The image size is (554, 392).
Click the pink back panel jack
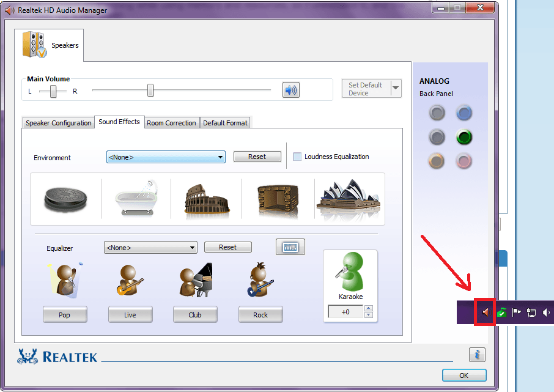464,161
